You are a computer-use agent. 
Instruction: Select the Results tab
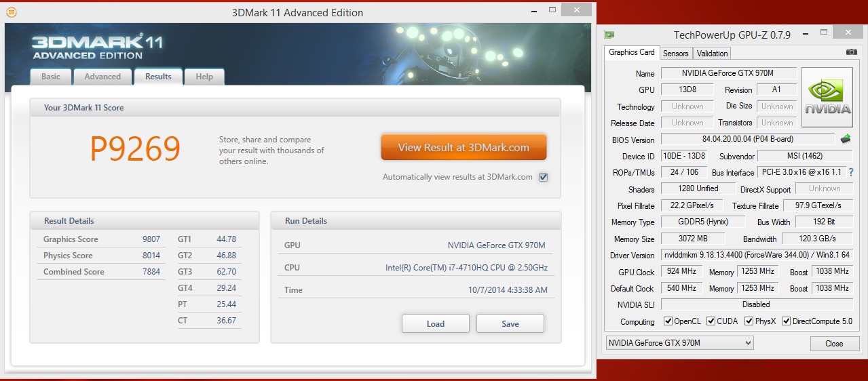click(158, 76)
